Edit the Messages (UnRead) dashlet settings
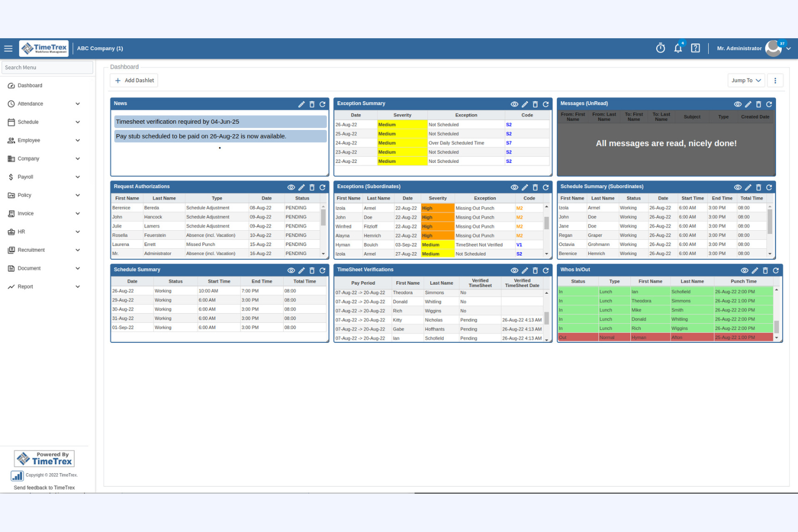The height and width of the screenshot is (532, 798). (748, 104)
